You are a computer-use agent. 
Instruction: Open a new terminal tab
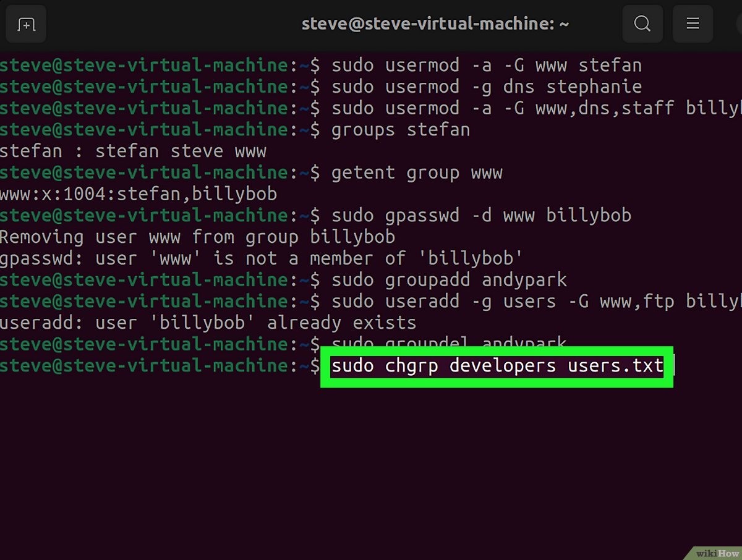pos(26,25)
